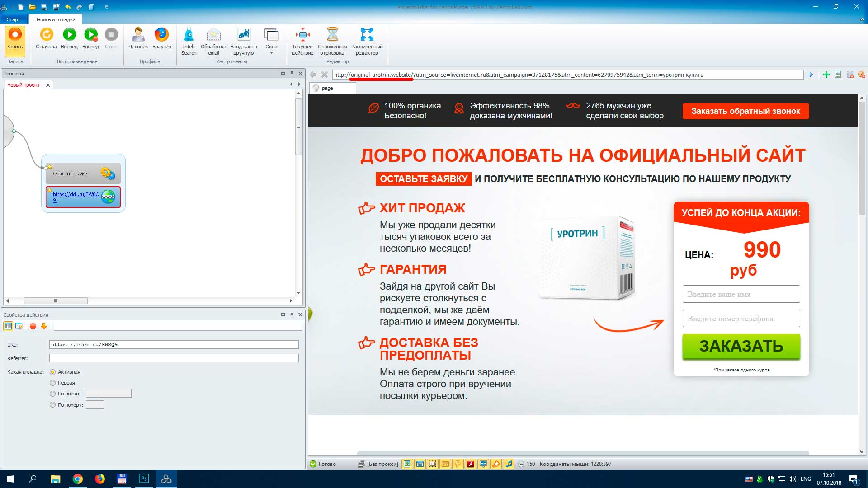Viewport: 868px width, 488px height.
Task: Switch to the 'Старт' ribbon tab
Action: pos(13,19)
